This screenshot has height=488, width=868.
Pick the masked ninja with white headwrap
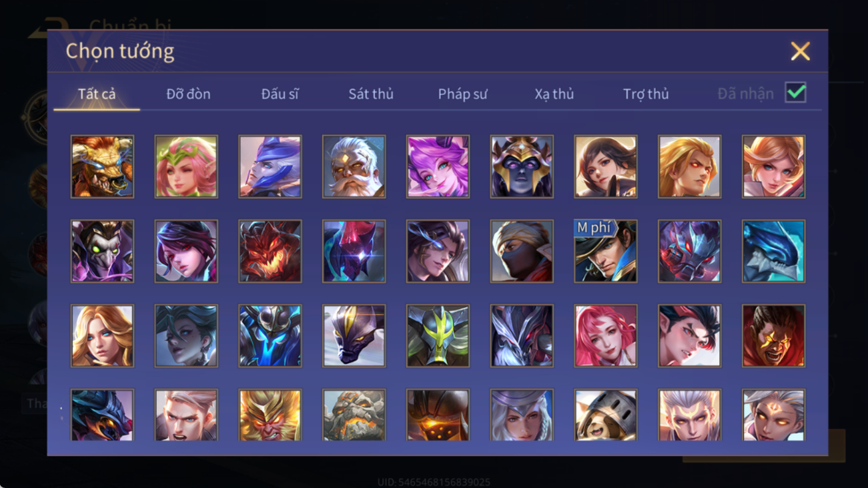pos(522,251)
